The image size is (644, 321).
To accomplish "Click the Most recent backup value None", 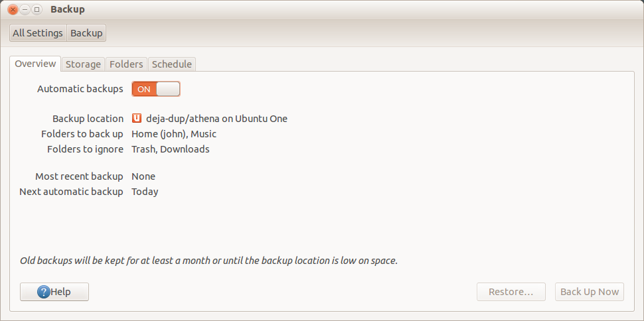I will 143,176.
